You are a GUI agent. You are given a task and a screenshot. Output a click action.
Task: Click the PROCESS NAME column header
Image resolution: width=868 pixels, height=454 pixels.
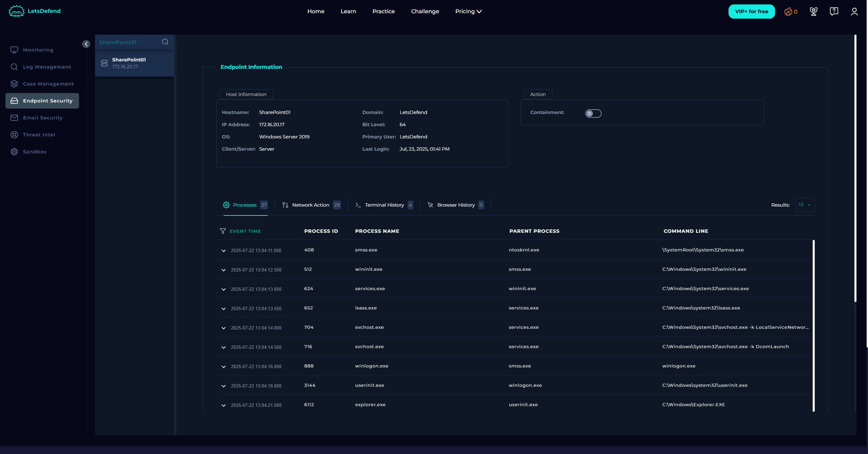pos(377,231)
